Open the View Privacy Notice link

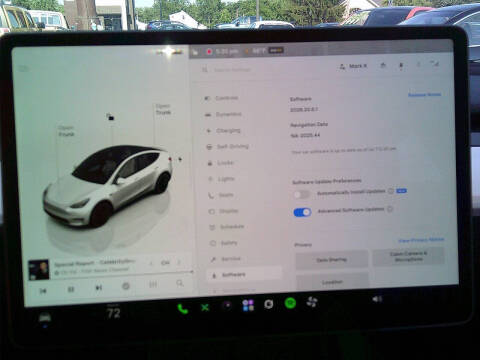[421, 240]
